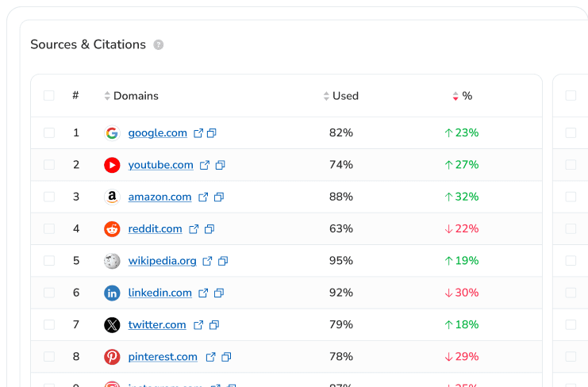Check the twitter.com row checkbox

tap(49, 324)
